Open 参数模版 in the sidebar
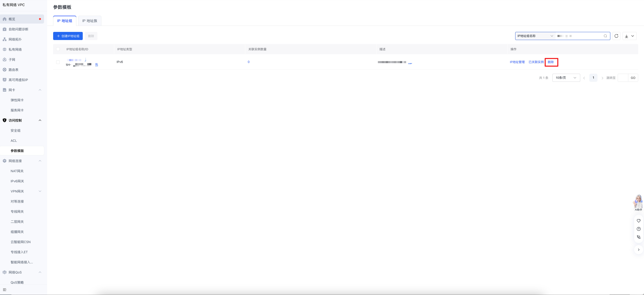644x295 pixels. [17, 151]
